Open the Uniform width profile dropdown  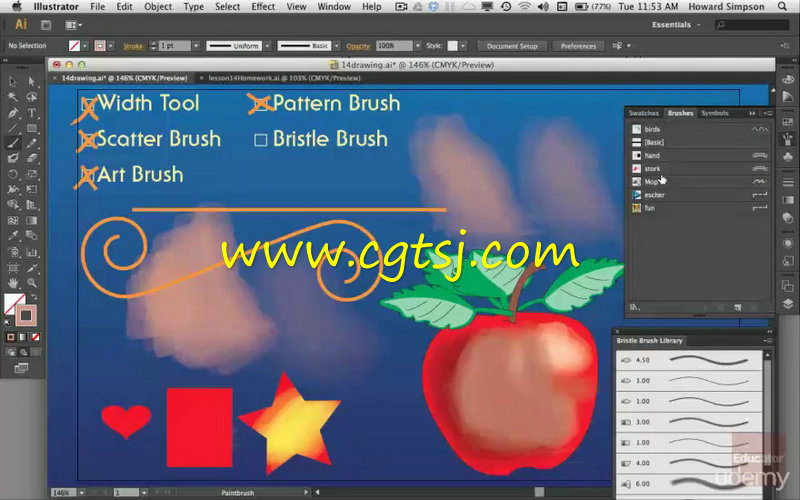tap(267, 46)
